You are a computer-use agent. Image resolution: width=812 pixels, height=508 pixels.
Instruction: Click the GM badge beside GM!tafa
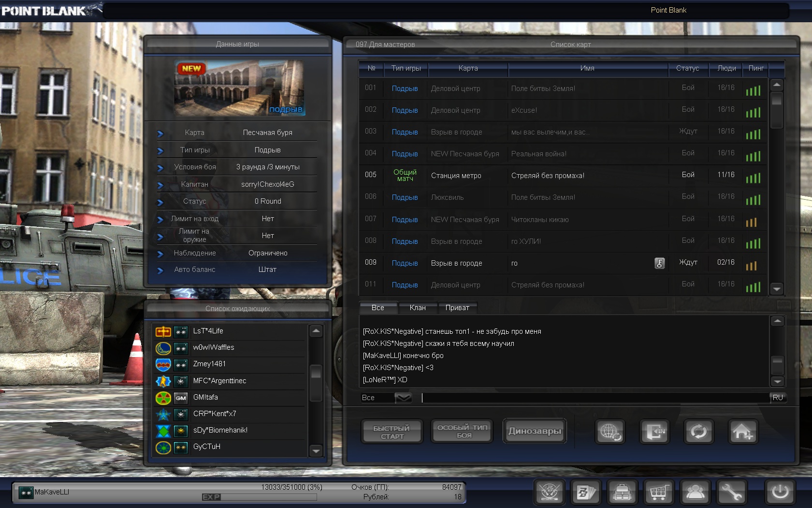coord(181,398)
